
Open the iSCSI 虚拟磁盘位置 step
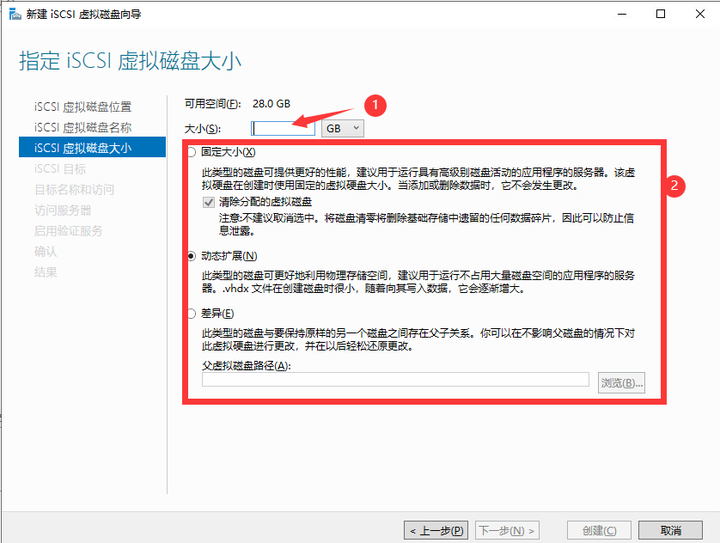click(x=83, y=107)
